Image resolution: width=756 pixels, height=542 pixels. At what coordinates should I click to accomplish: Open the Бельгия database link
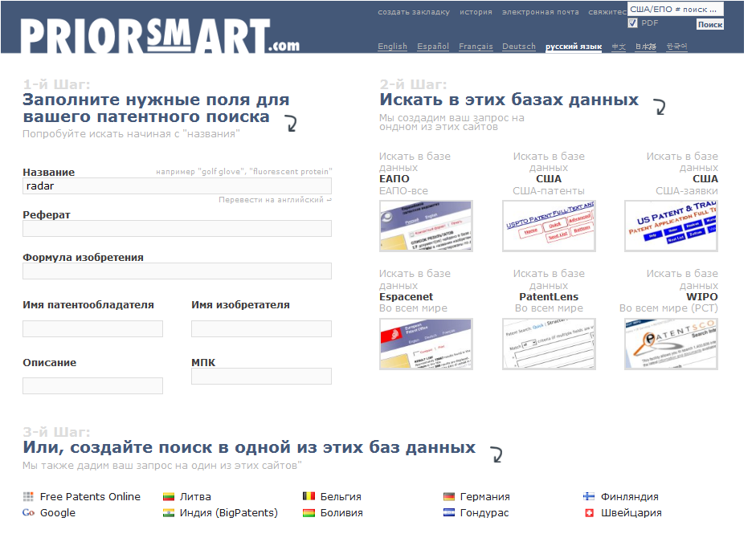(x=341, y=497)
